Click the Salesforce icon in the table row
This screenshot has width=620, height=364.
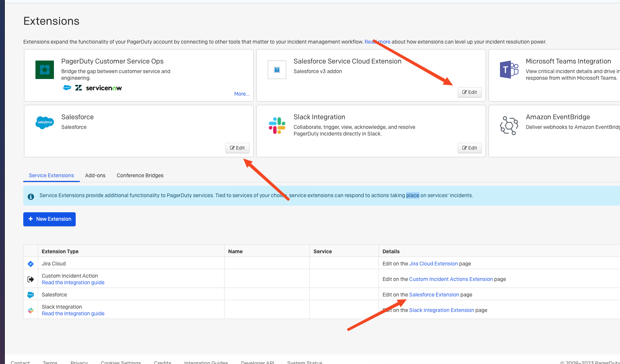31,295
